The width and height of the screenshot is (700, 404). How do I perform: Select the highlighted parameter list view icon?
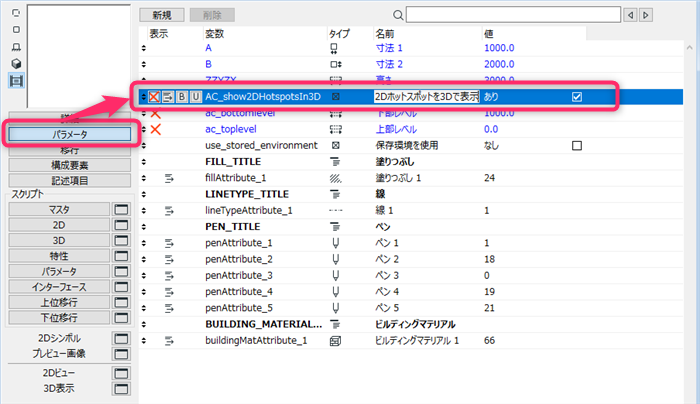click(16, 81)
